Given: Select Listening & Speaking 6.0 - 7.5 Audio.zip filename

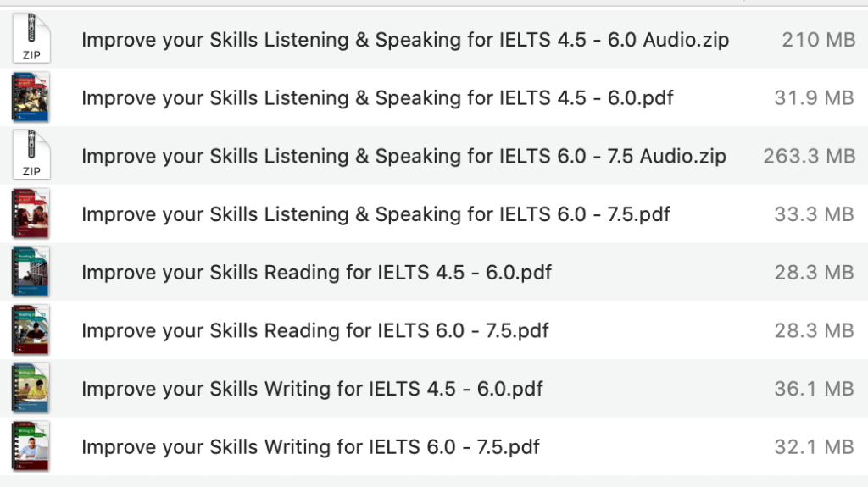Looking at the screenshot, I should click(403, 157).
